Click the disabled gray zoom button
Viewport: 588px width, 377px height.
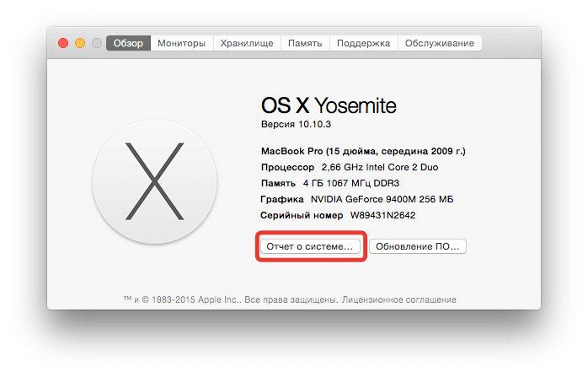point(97,43)
